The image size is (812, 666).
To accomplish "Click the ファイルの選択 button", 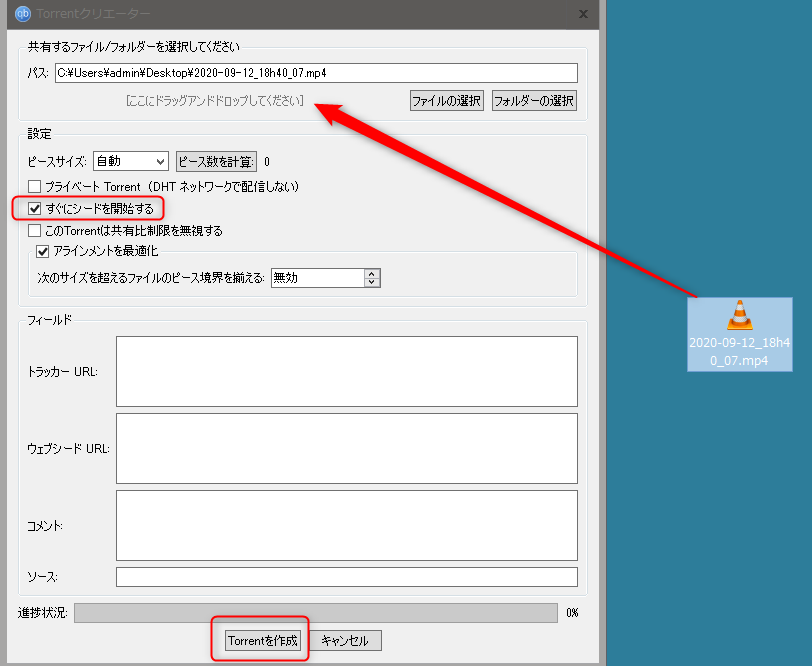I will tap(447, 101).
